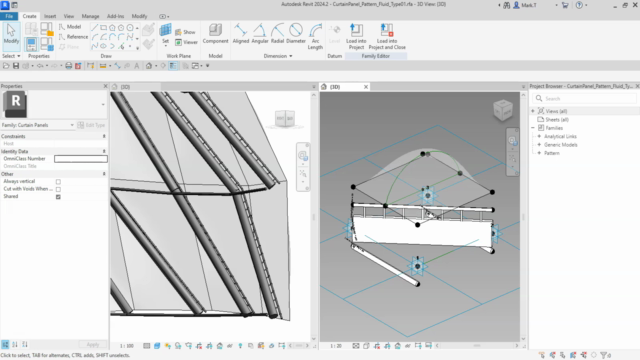
Task: Expand Generic Models node
Action: click(539, 144)
